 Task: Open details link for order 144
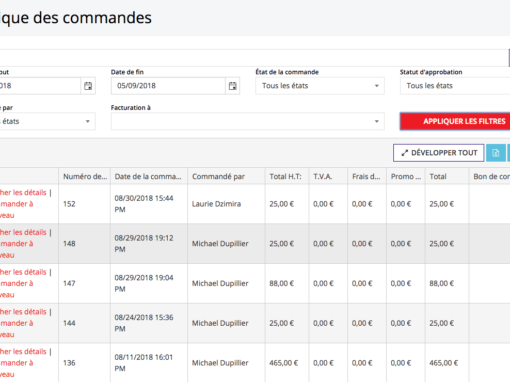(x=23, y=312)
